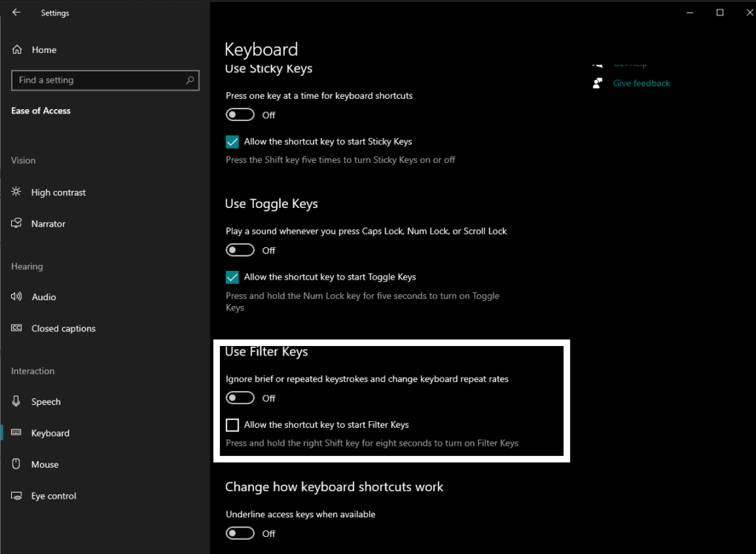
Task: Open the Audio settings page
Action: pos(44,297)
